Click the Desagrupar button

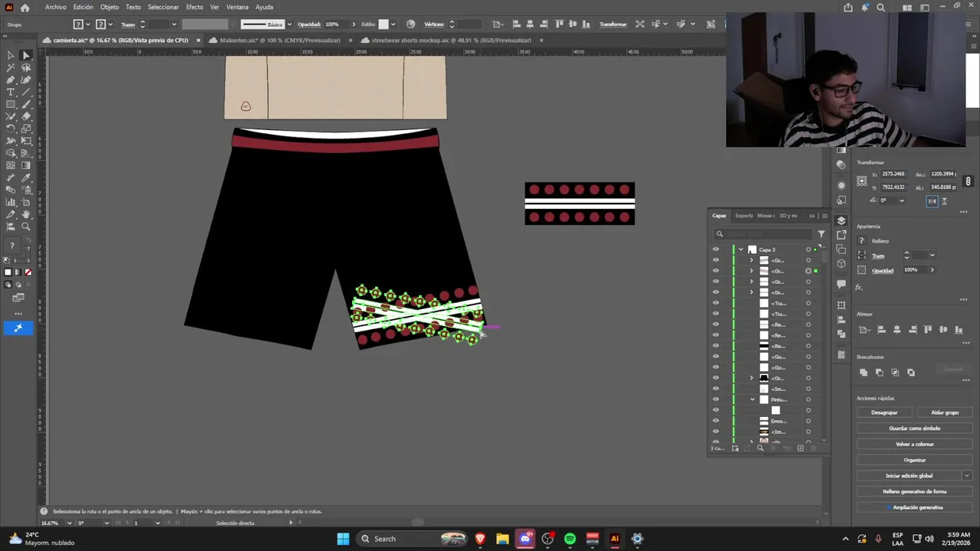pyautogui.click(x=884, y=412)
